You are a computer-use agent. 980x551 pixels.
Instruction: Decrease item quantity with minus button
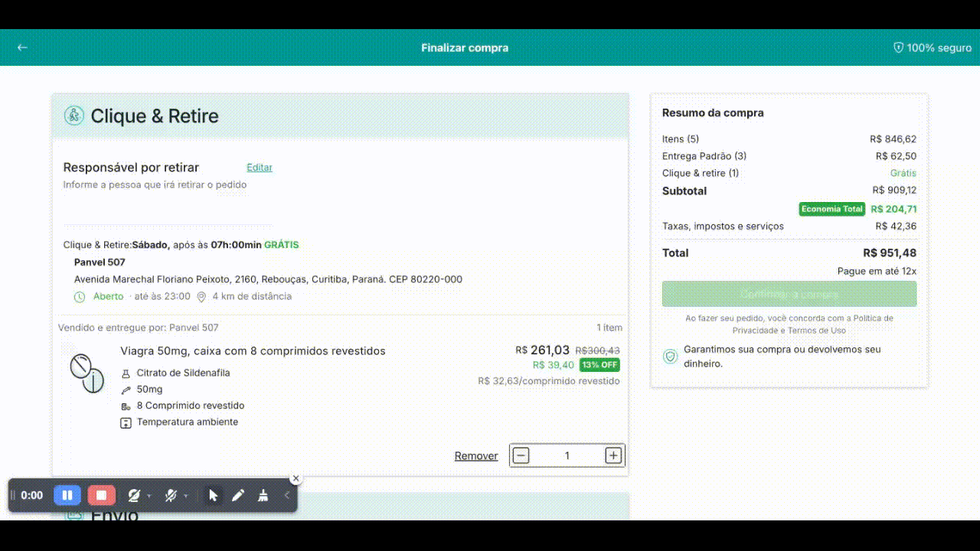click(x=521, y=455)
